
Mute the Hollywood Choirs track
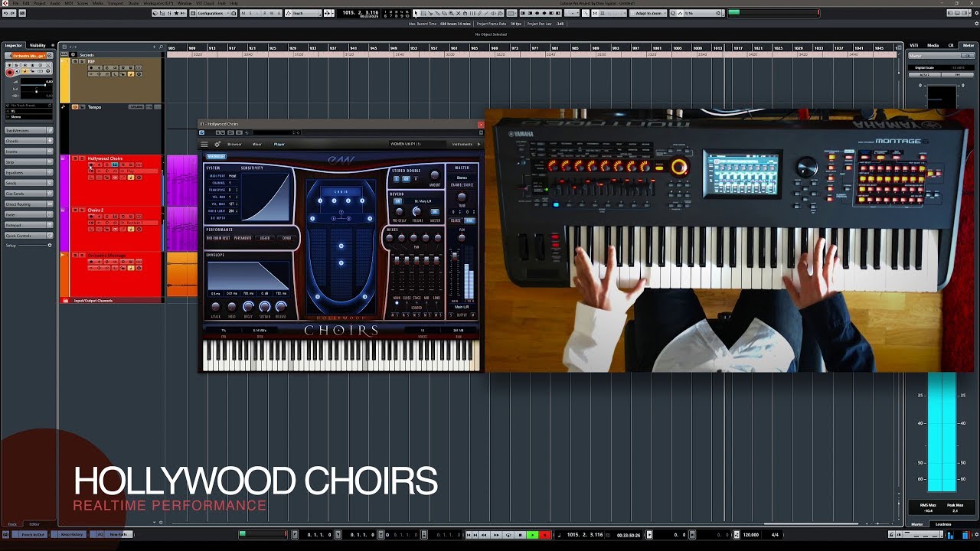(x=75, y=158)
